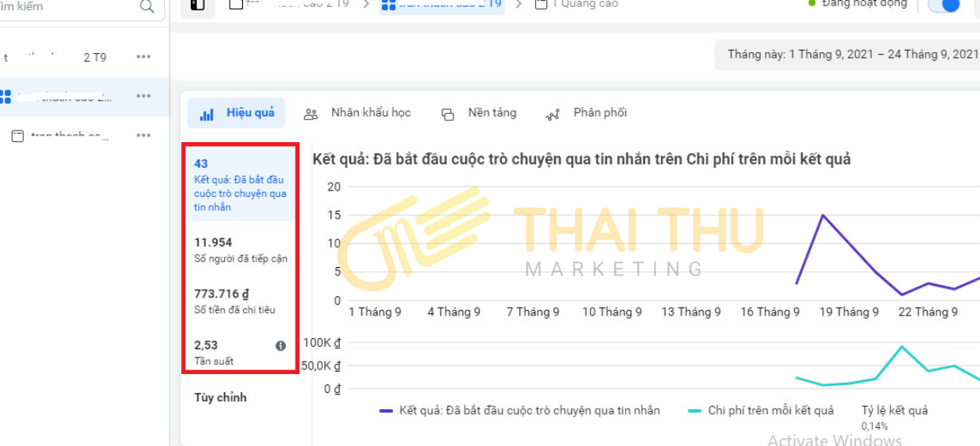Click the 10 Tháng 9 axis label
Viewport: 980px width, 446px height.
click(612, 312)
